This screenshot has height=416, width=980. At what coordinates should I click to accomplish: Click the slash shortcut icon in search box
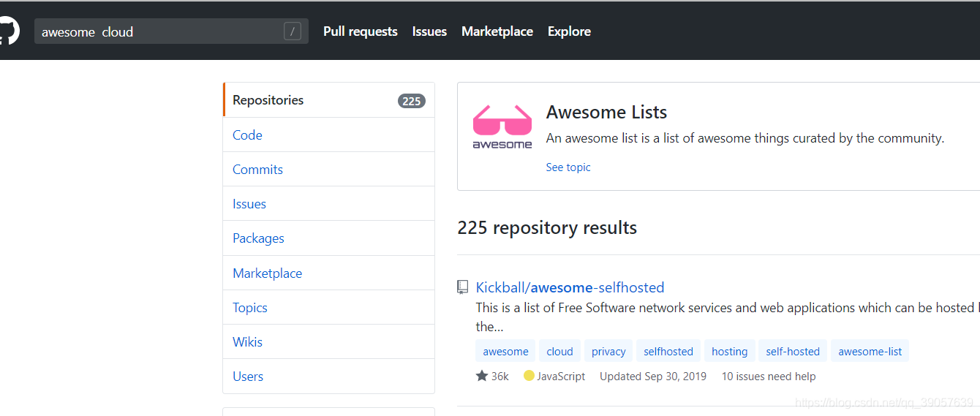coord(293,31)
